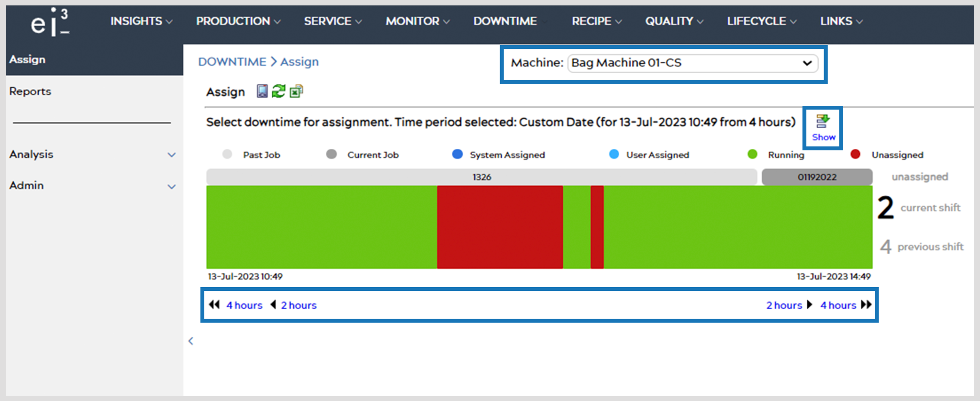Screen dimensions: 980x401
Task: Click the 'Machine:' label
Action: coord(537,63)
